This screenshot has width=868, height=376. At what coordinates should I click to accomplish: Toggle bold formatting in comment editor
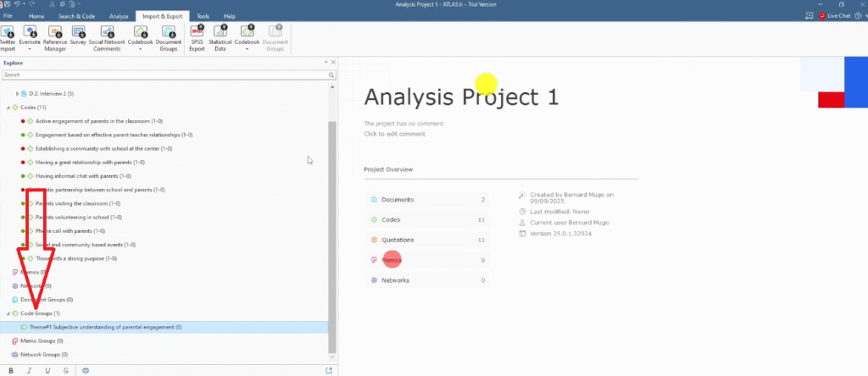click(x=11, y=370)
